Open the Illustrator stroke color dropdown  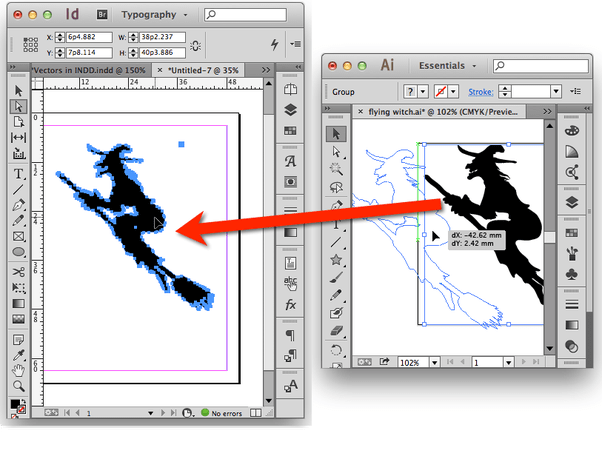[453, 92]
